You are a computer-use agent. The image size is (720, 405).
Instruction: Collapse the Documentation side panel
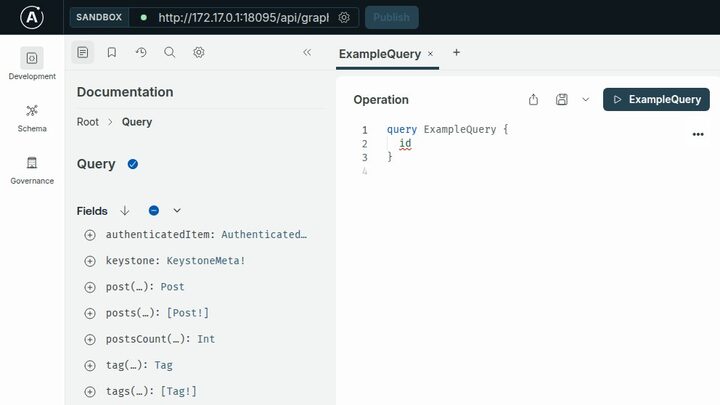click(307, 52)
